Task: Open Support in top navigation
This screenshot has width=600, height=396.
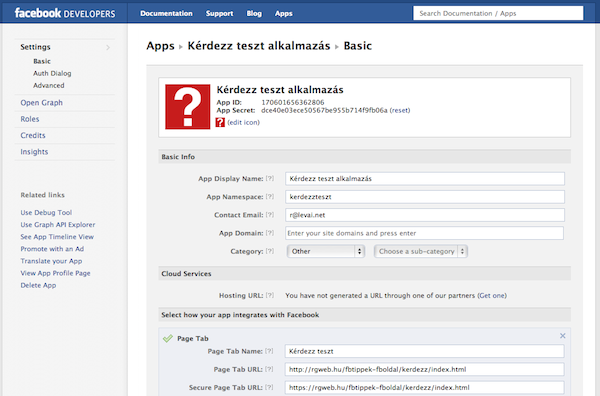Action: [219, 13]
